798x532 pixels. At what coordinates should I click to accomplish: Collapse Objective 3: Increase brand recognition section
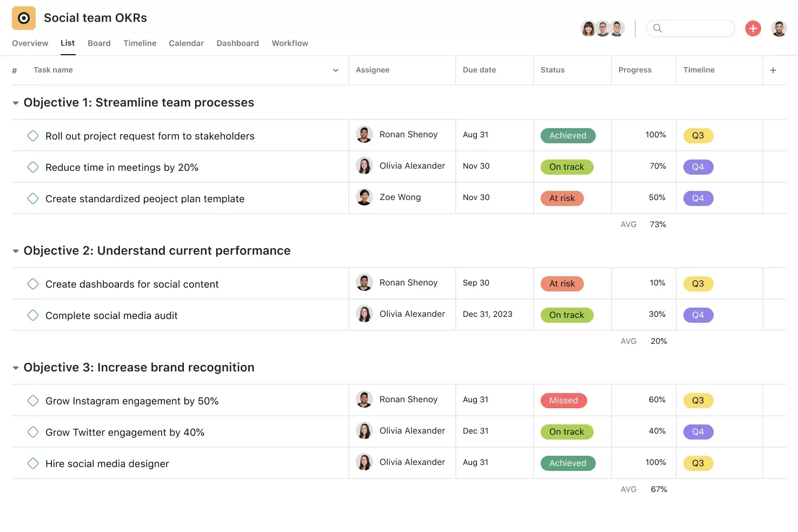[x=16, y=368]
